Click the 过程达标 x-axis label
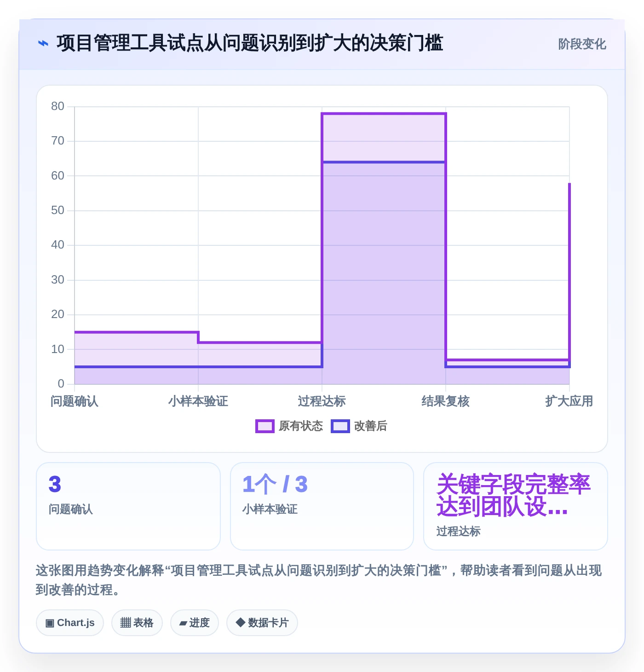The image size is (644, 672). [x=322, y=401]
